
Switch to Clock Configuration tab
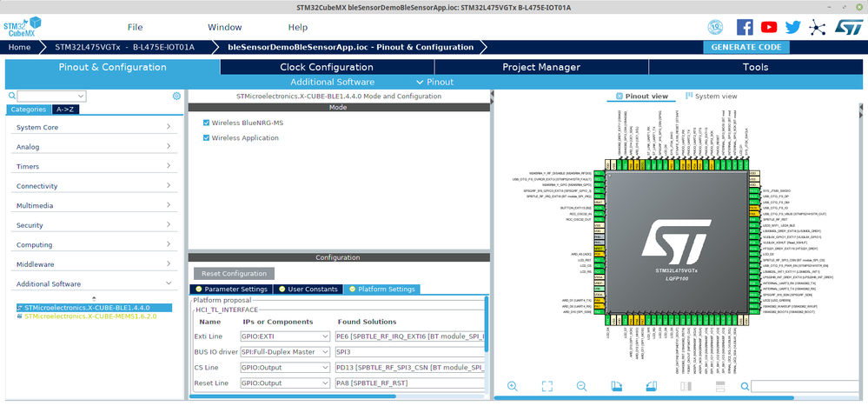pos(327,67)
